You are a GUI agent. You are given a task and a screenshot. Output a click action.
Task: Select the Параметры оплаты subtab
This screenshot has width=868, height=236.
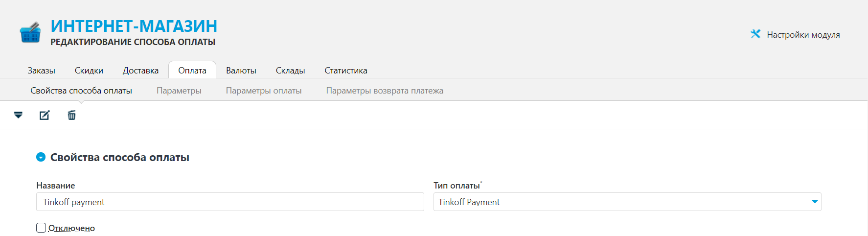(264, 91)
